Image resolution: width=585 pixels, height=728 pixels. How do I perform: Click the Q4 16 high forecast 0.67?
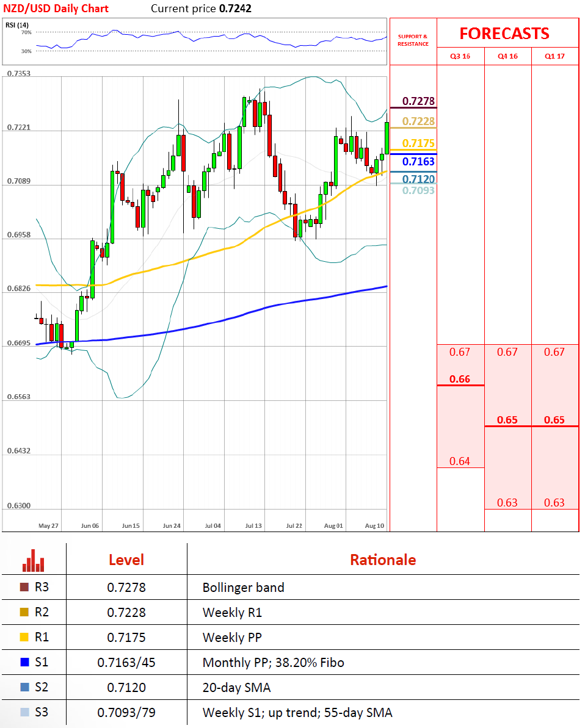click(x=507, y=352)
